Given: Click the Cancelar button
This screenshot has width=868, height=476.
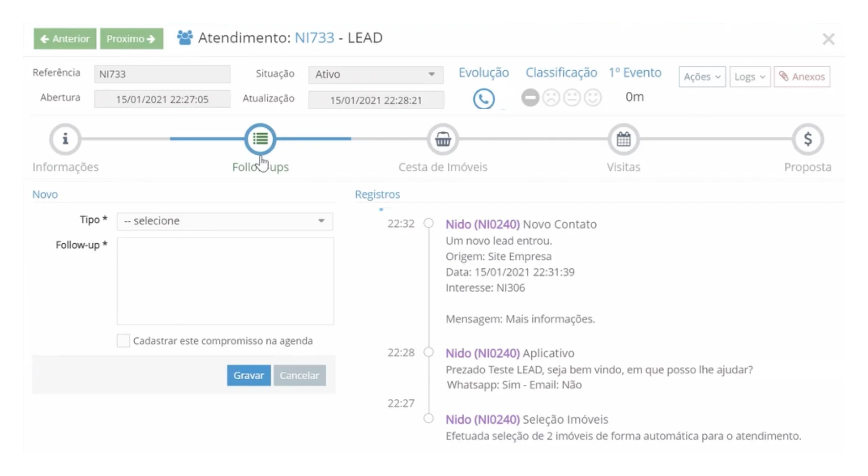Looking at the screenshot, I should coord(299,375).
